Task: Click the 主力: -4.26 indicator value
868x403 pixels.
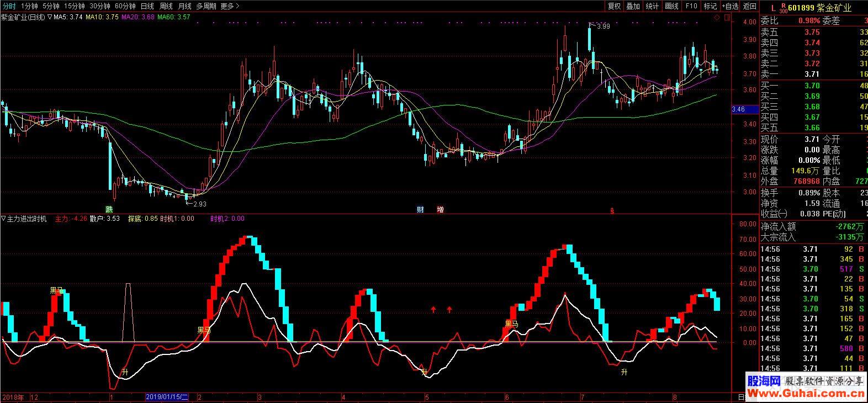Action: pos(71,219)
